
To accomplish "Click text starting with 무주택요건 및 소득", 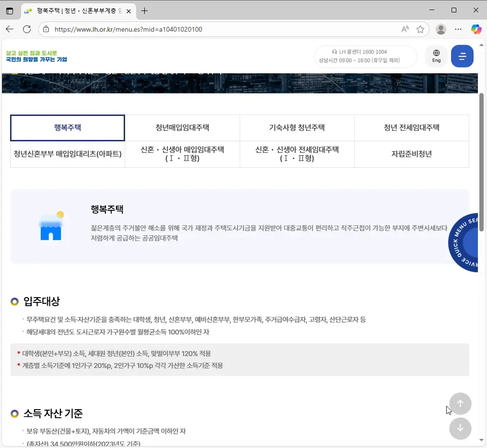I will tap(196, 320).
